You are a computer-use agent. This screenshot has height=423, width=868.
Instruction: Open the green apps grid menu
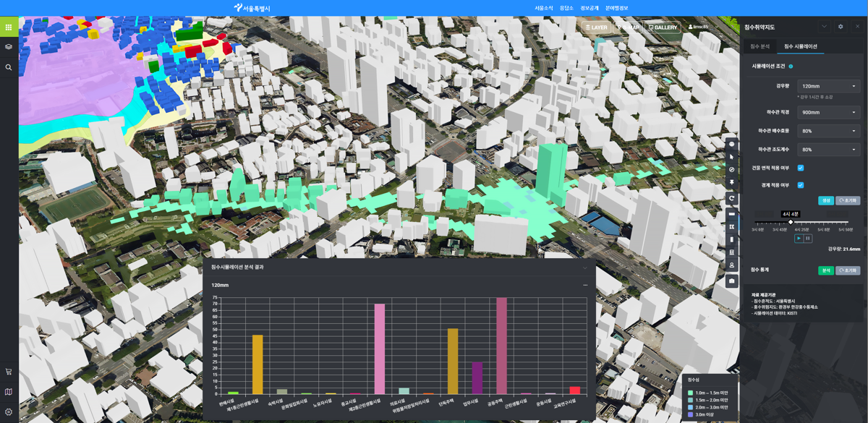click(9, 27)
